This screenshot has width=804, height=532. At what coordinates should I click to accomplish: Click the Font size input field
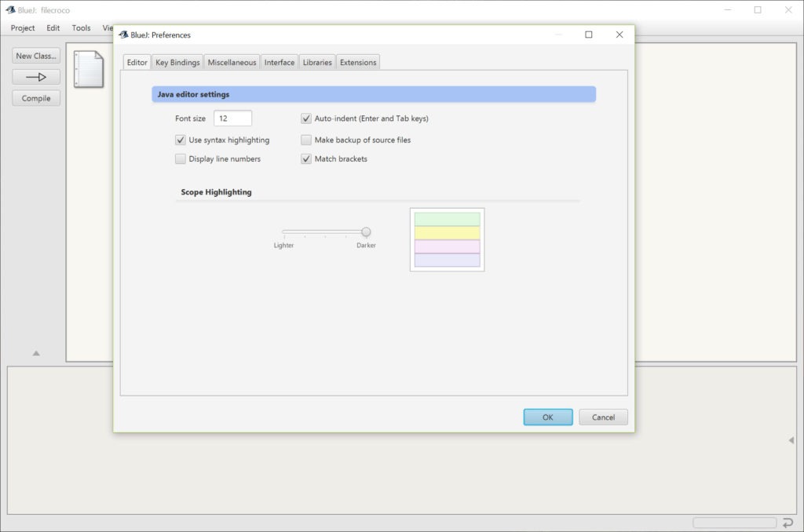click(x=232, y=118)
